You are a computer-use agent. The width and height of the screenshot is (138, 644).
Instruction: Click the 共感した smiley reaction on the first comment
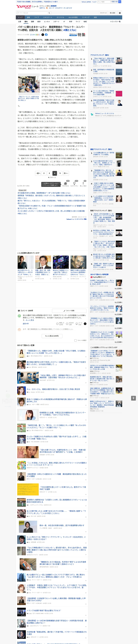[x=60, y=324]
